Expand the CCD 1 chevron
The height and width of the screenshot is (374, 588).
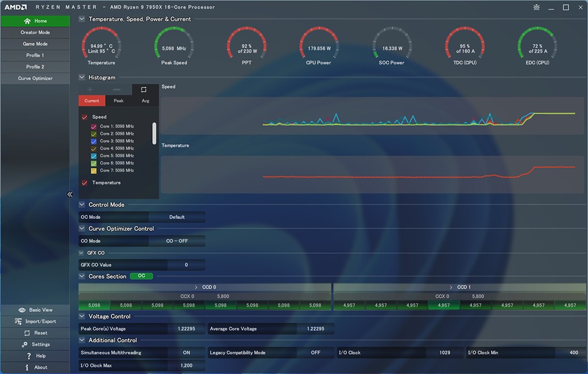(x=451, y=287)
